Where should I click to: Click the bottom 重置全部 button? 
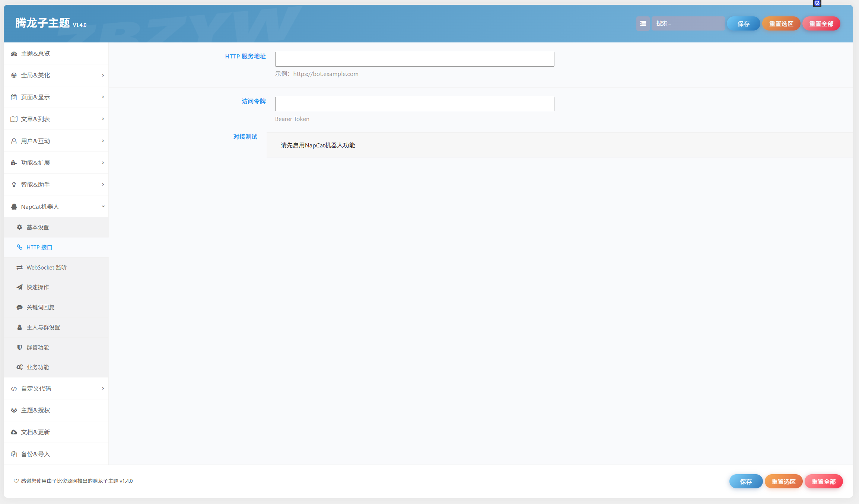coord(824,482)
